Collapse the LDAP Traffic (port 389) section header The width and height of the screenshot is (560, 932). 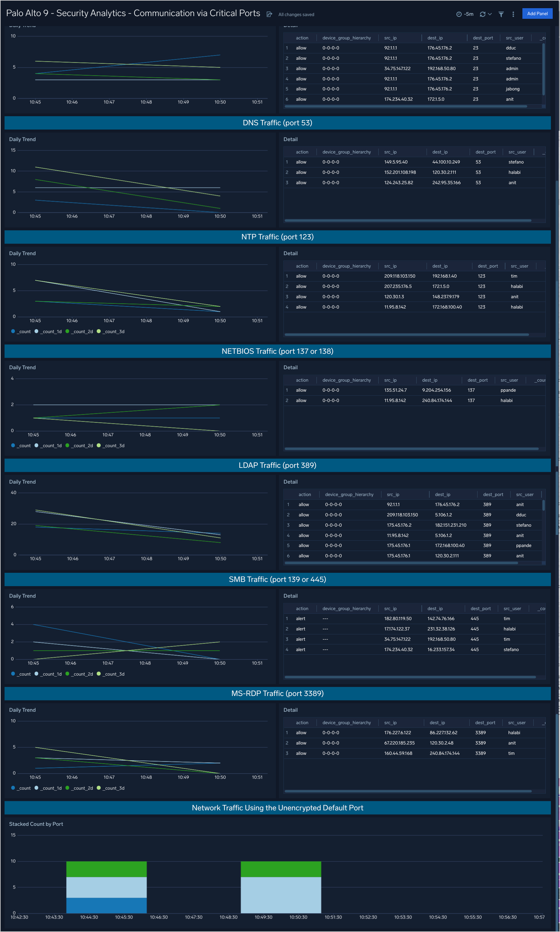point(278,465)
